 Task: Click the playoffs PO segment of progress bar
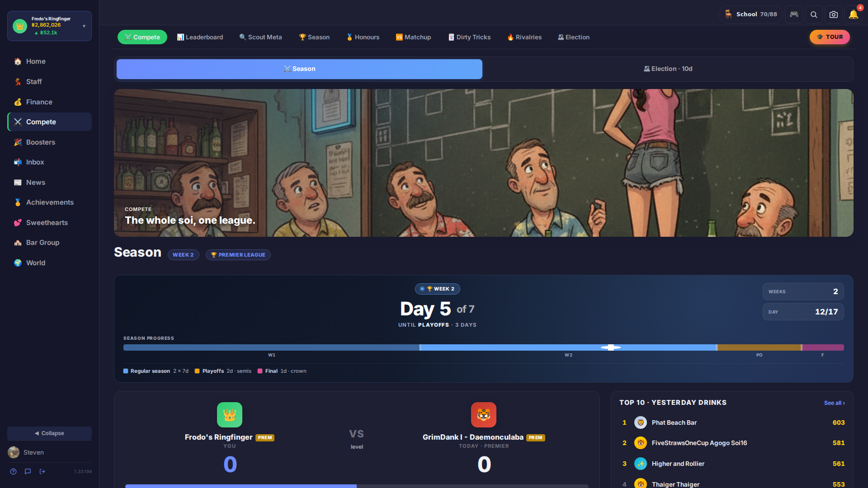click(x=759, y=347)
